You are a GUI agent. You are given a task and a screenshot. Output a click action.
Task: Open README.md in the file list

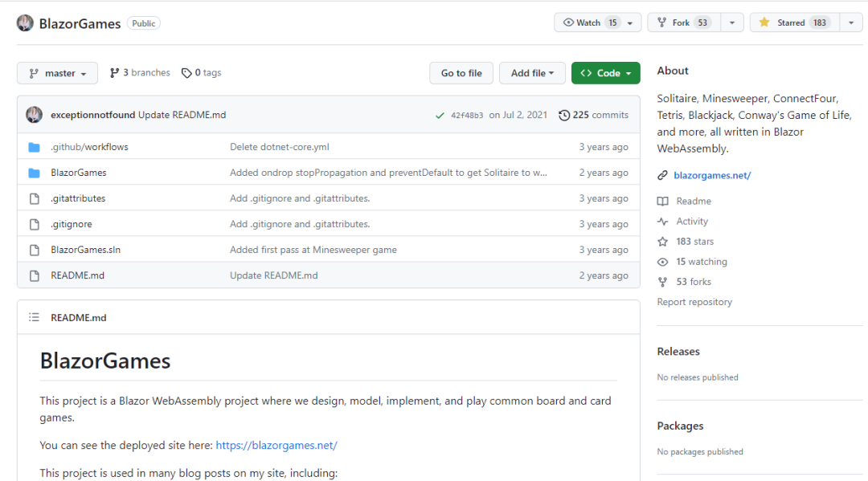(77, 275)
